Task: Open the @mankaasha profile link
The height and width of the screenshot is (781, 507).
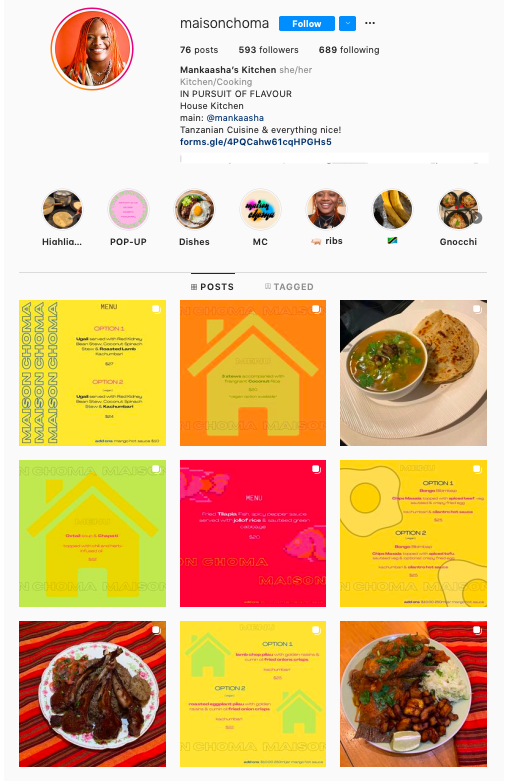Action: tap(235, 118)
